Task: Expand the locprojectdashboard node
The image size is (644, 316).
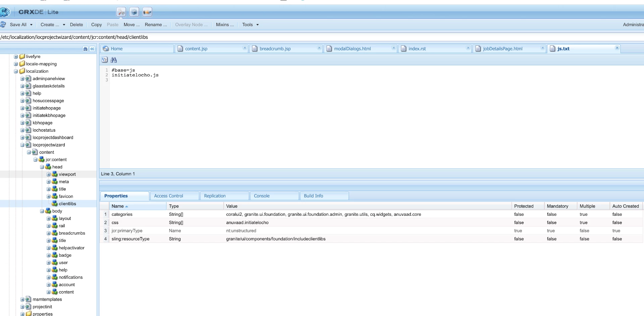Action: 22,138
